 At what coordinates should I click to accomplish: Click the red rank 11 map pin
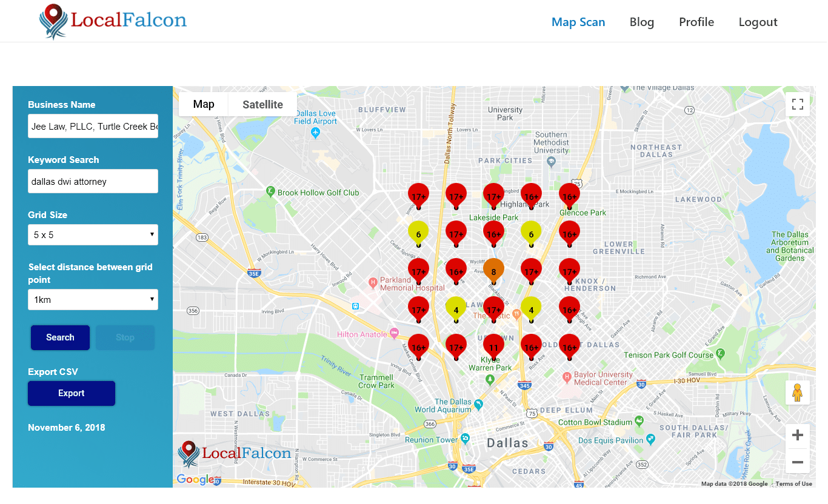coord(493,346)
